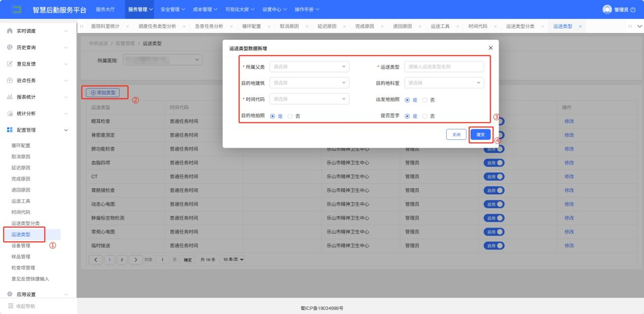Open the 目的地建筑 dropdown
Viewport: 644px width, 314px height.
(309, 83)
